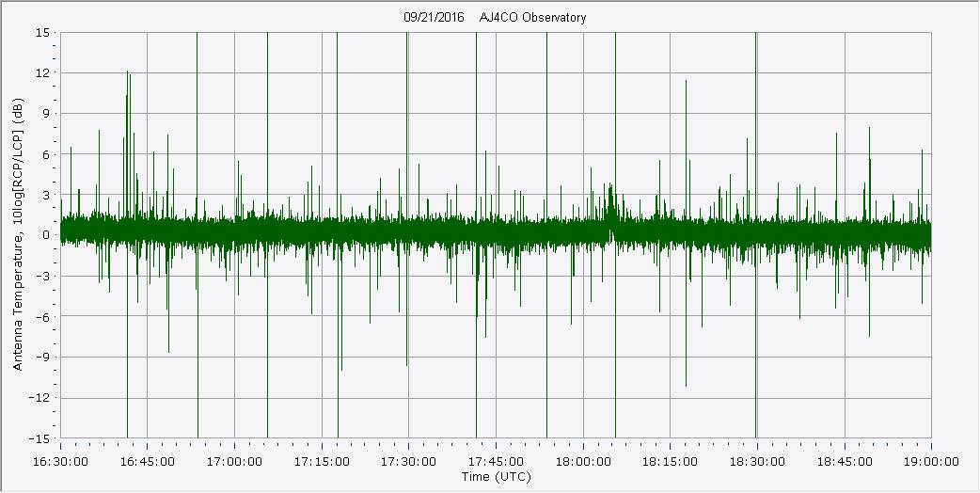The height and width of the screenshot is (493, 980).
Task: Select the 18:15:00 time tick label
Action: click(x=670, y=462)
